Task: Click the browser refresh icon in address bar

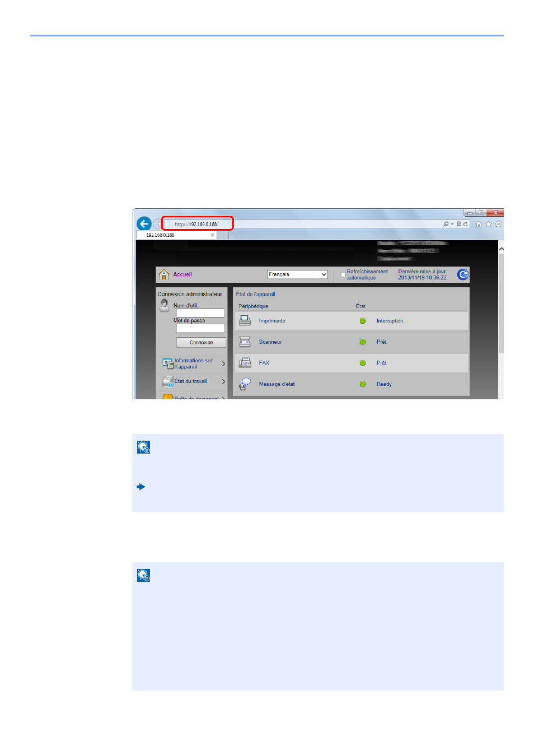Action: [465, 224]
